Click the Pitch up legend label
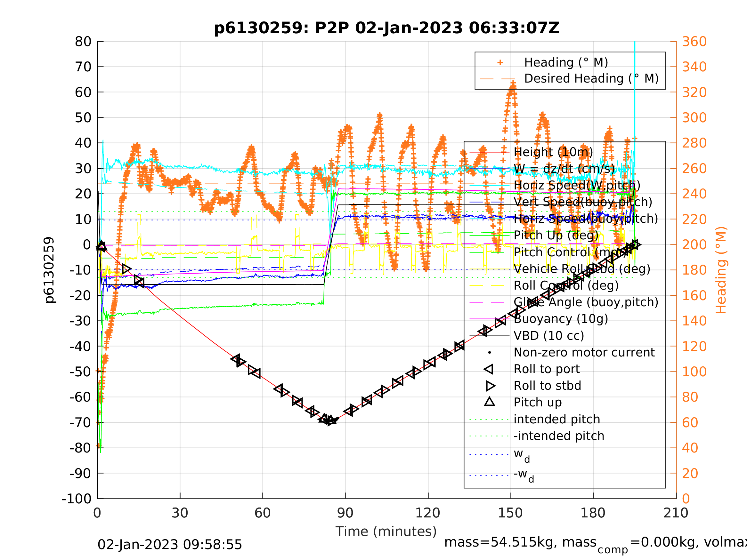The image size is (747, 560). pos(538,402)
